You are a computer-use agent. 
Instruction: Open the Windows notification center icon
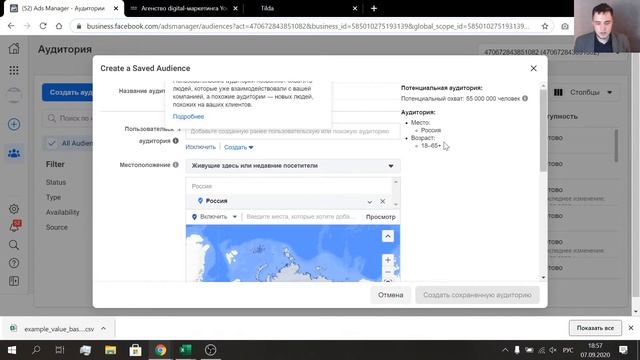[623, 350]
